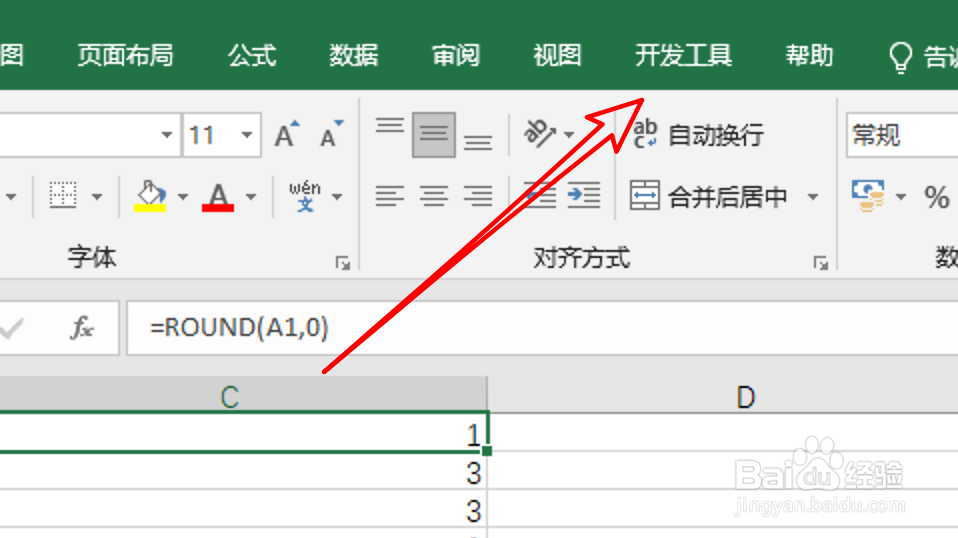Screen dimensions: 958x538
Task: Expand the borders dropdown arrow
Action: click(x=97, y=197)
